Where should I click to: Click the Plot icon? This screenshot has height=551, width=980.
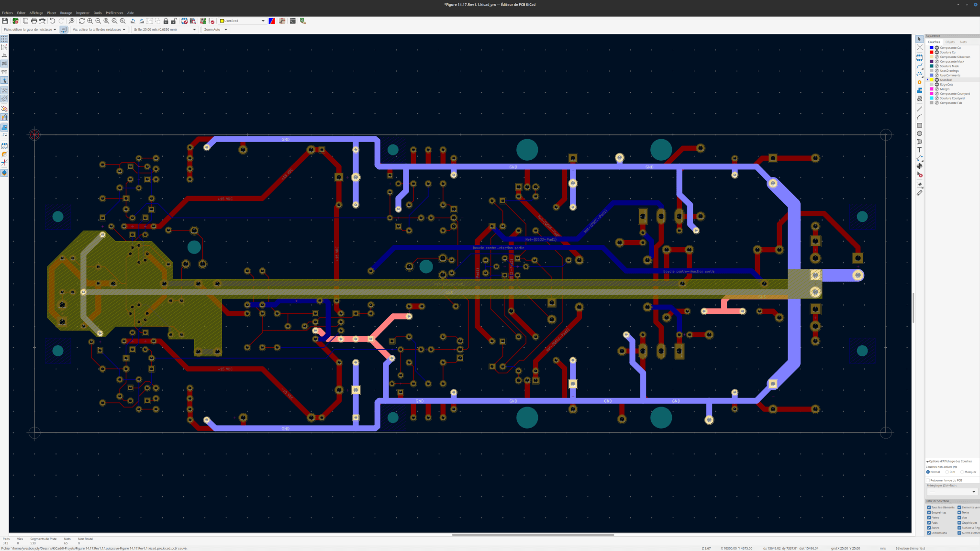[x=42, y=21]
